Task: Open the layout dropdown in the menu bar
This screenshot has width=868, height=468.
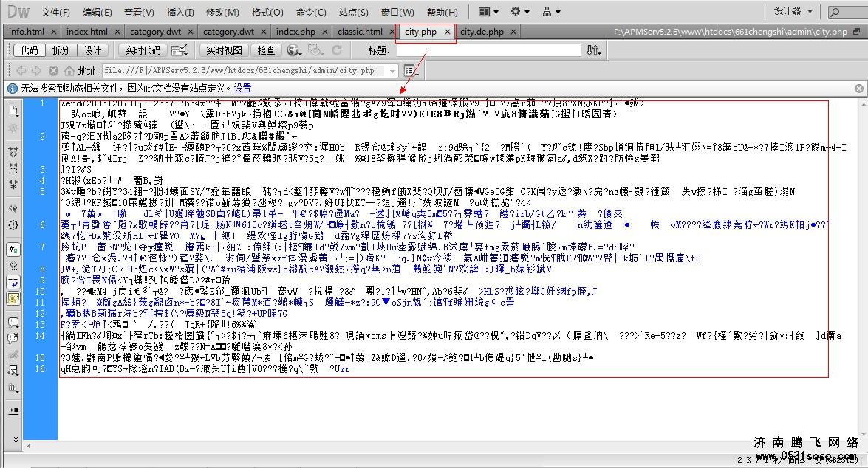Action: 488,12
